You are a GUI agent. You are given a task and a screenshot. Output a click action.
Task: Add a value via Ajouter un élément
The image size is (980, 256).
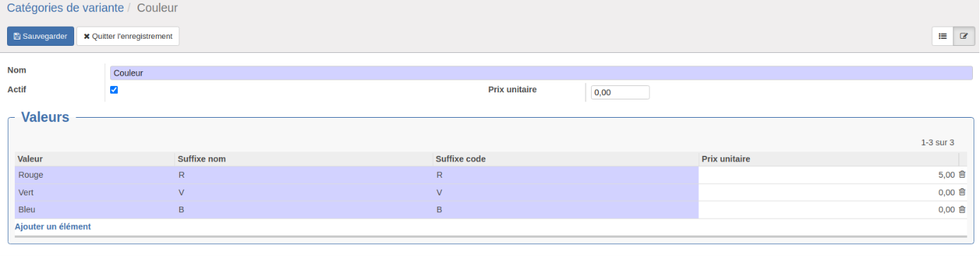point(53,226)
